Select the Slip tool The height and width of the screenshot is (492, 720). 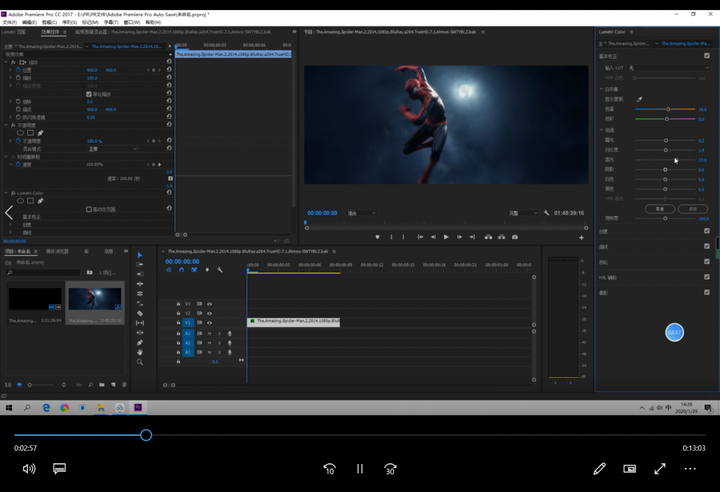point(140,323)
